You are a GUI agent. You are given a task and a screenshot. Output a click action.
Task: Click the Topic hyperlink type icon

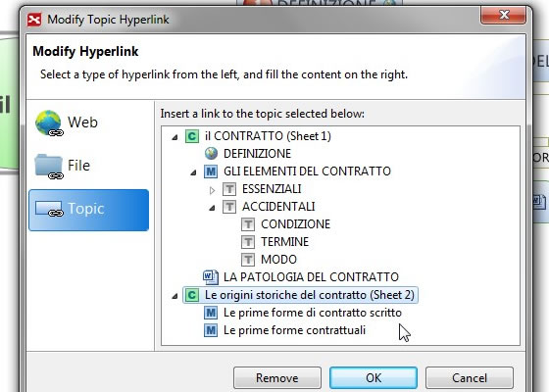click(x=49, y=209)
